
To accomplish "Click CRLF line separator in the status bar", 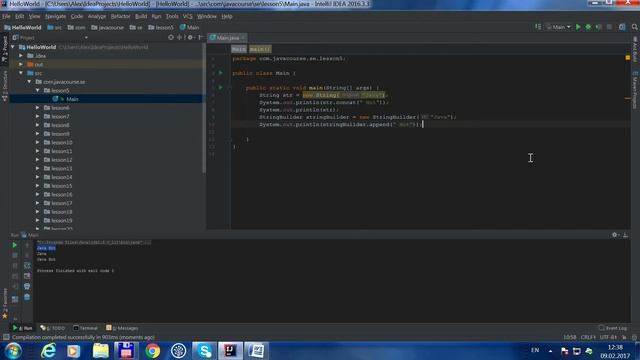I will (x=588, y=337).
